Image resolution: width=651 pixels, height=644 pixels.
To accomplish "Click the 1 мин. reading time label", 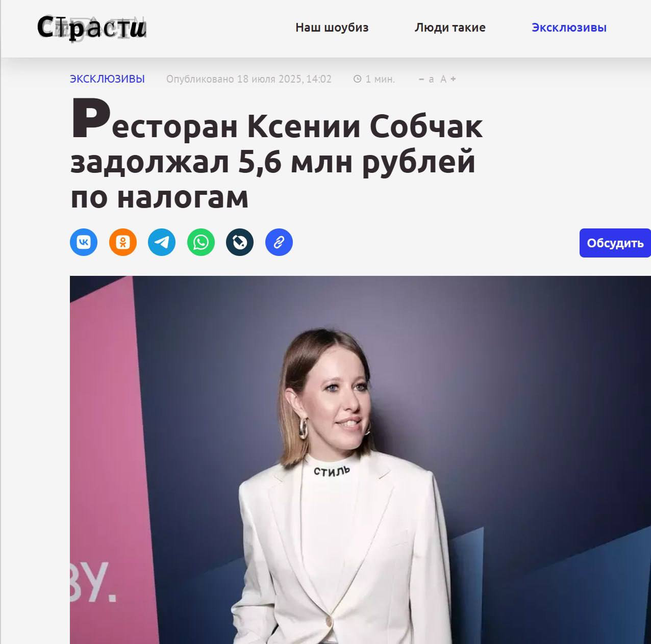I will click(x=380, y=79).
